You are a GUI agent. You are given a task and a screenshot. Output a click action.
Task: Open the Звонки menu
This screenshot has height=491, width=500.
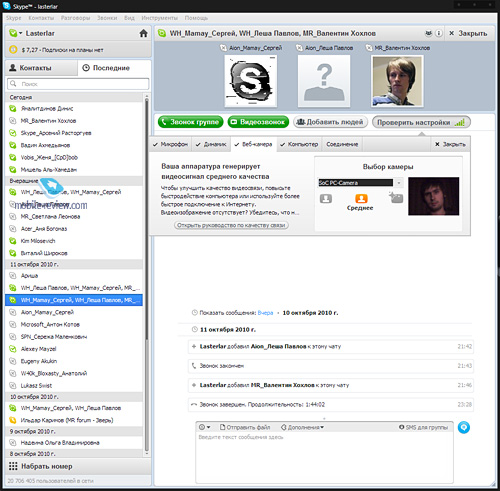click(x=107, y=18)
